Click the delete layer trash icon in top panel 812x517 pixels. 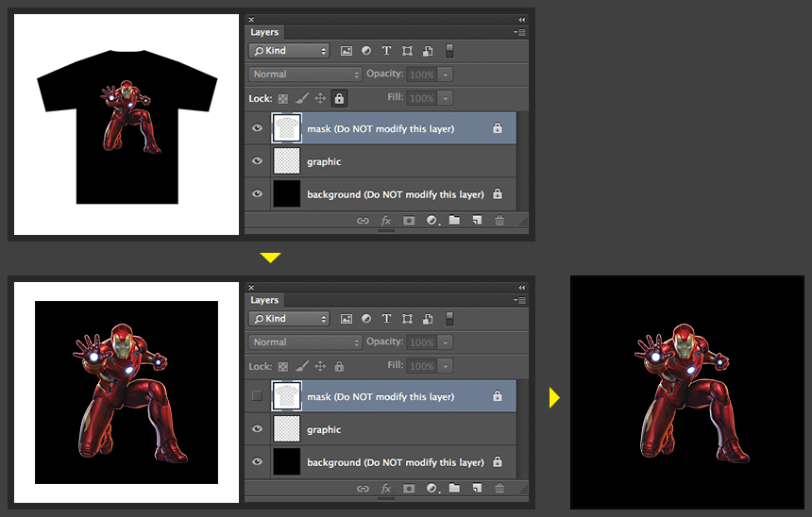pyautogui.click(x=499, y=221)
